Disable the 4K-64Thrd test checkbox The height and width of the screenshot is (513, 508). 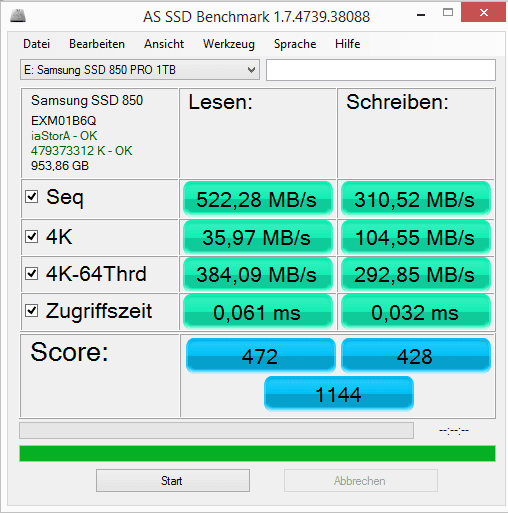(32, 274)
